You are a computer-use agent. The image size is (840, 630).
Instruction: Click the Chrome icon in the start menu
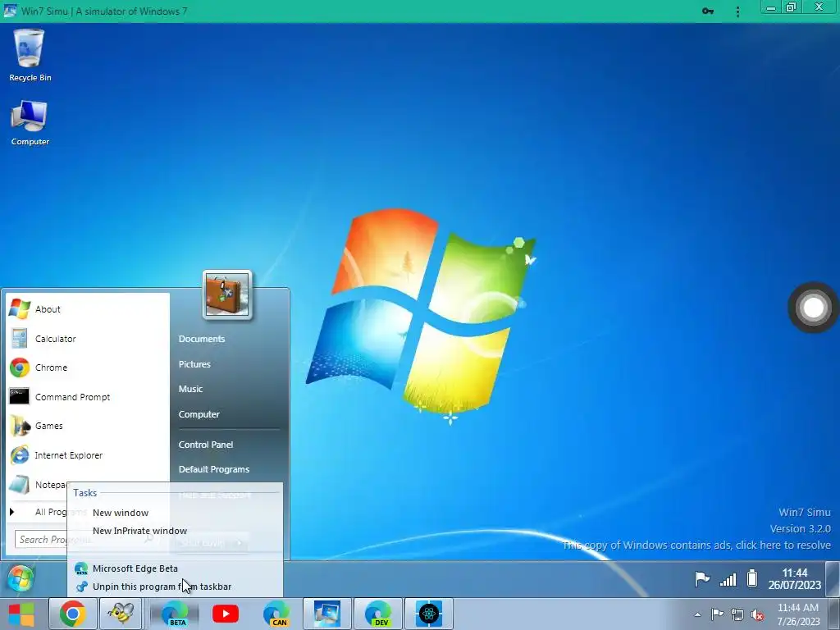(20, 368)
